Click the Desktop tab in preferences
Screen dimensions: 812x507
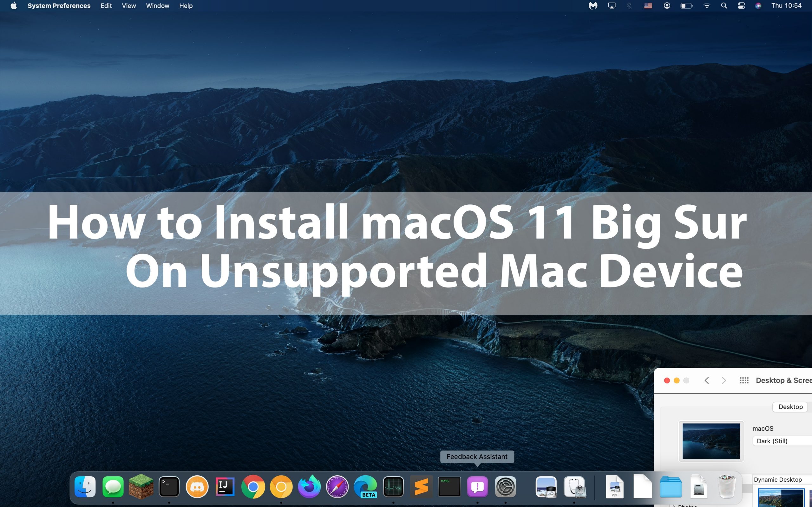click(x=791, y=407)
